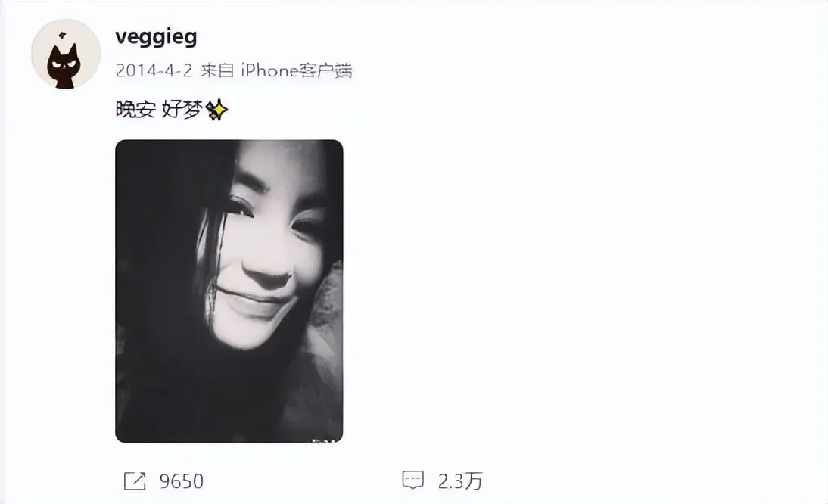Image resolution: width=828 pixels, height=504 pixels.
Task: Enlarge the black-and-white photo thumbnail
Action: point(229,291)
